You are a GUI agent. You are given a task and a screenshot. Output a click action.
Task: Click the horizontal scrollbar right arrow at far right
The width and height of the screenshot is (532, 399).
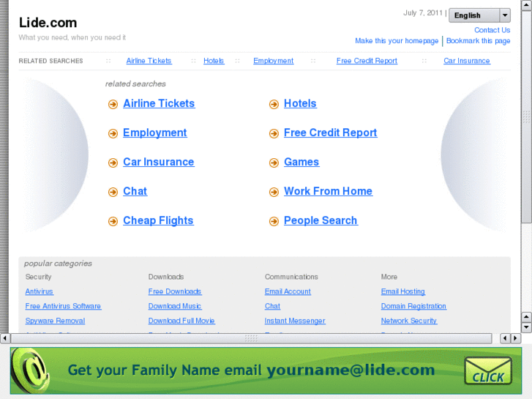(x=516, y=338)
